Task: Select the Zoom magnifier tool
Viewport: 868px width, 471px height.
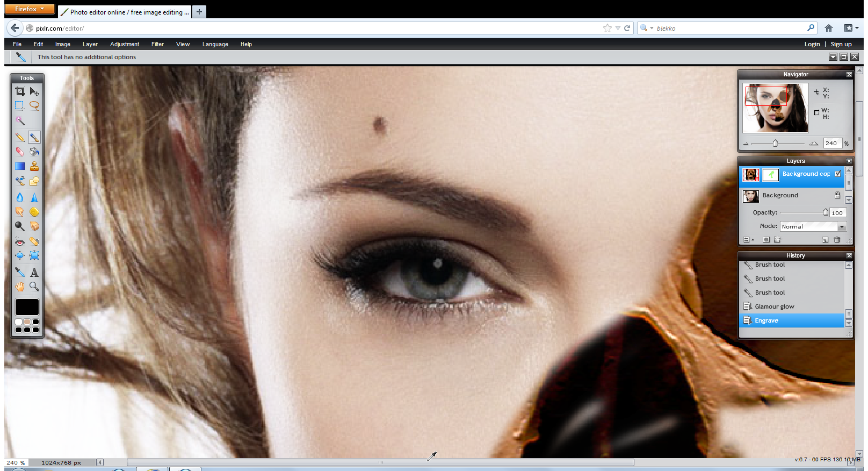Action: point(34,287)
